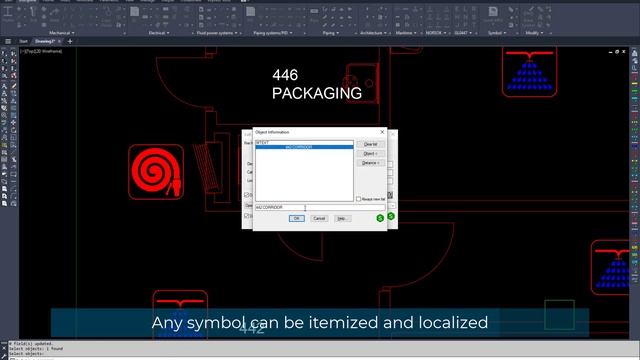Click the Distance < pick button
The width and height of the screenshot is (640, 360).
tap(370, 163)
